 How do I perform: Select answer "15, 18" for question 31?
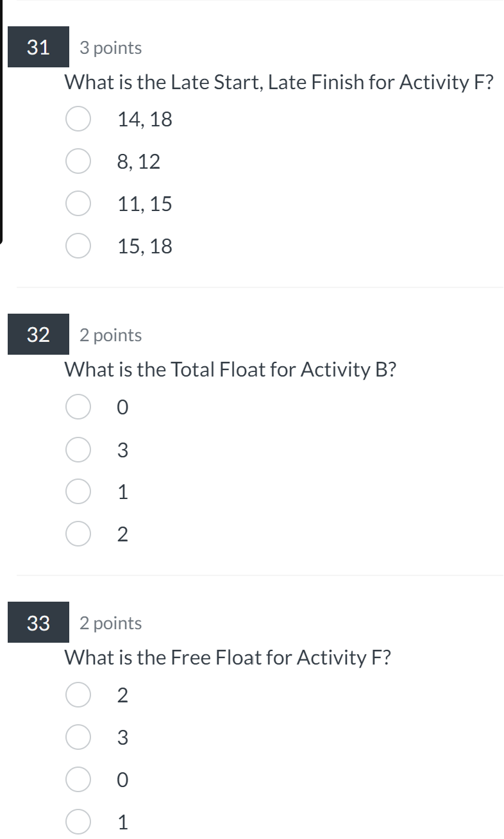coord(78,246)
